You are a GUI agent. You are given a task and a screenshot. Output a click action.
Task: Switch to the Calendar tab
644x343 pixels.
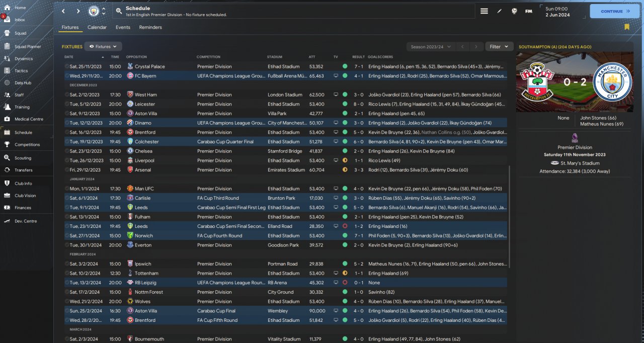[x=97, y=27]
